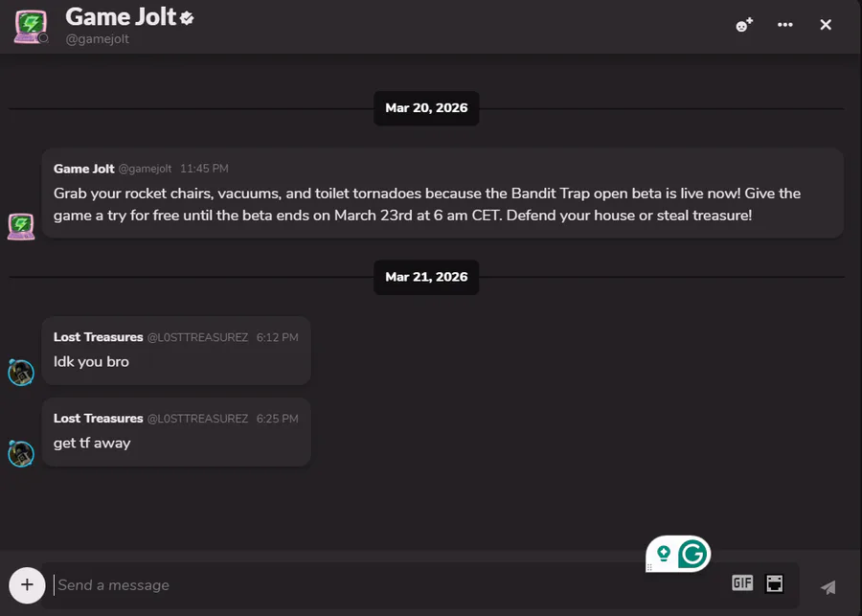Click Game Jolt avatar beside beta announcement
The height and width of the screenshot is (616, 862).
coord(21,226)
